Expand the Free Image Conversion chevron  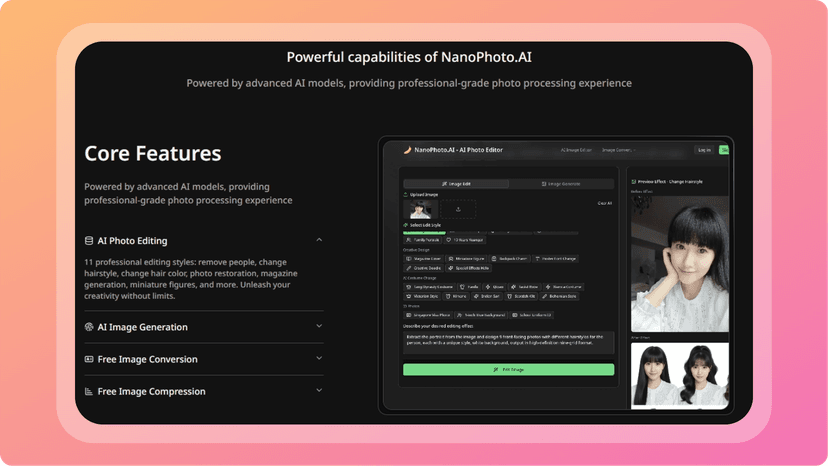click(x=319, y=358)
